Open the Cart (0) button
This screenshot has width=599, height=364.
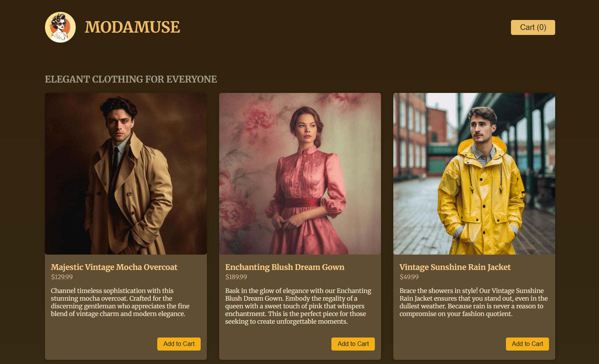click(533, 27)
